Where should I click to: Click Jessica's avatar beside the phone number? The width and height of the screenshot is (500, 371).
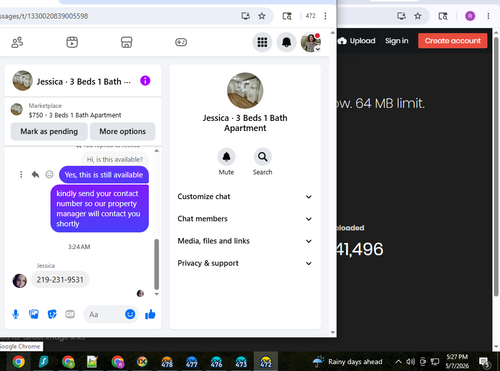point(20,281)
